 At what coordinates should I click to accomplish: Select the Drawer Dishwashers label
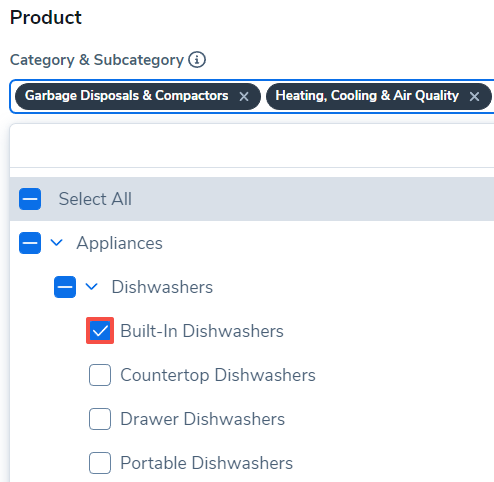(203, 419)
